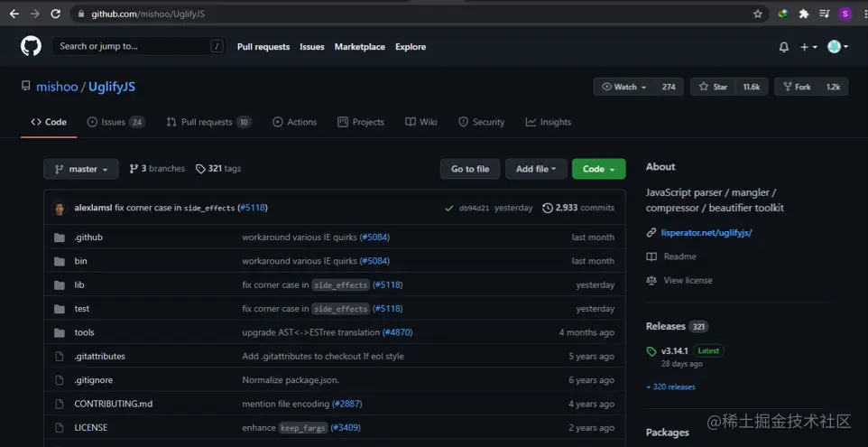Click the colorful extension icon in toolbar
The image size is (868, 447).
(x=783, y=14)
